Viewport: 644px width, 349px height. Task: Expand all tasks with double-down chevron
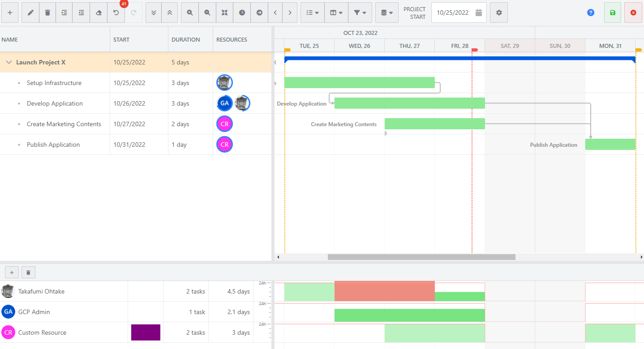pyautogui.click(x=154, y=13)
